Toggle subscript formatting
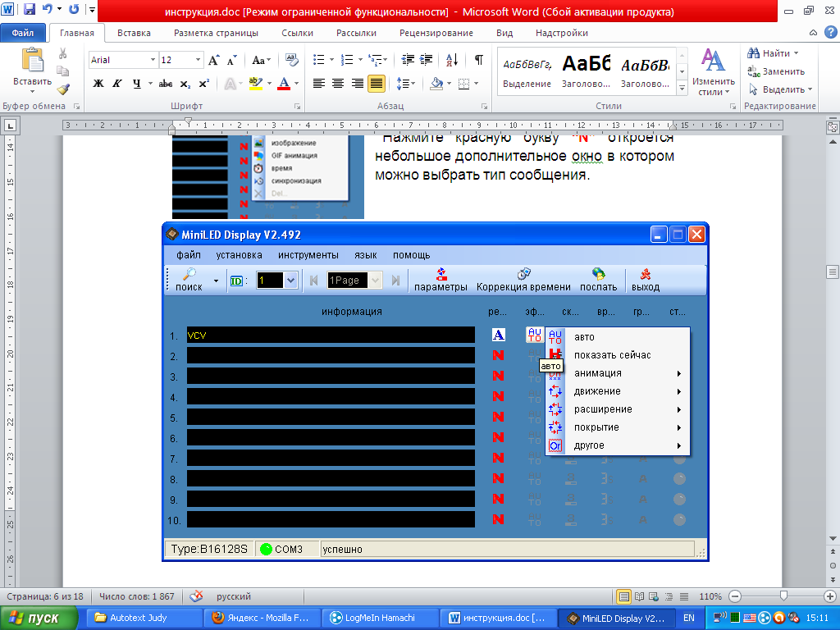The width and height of the screenshot is (840, 630). click(185, 83)
